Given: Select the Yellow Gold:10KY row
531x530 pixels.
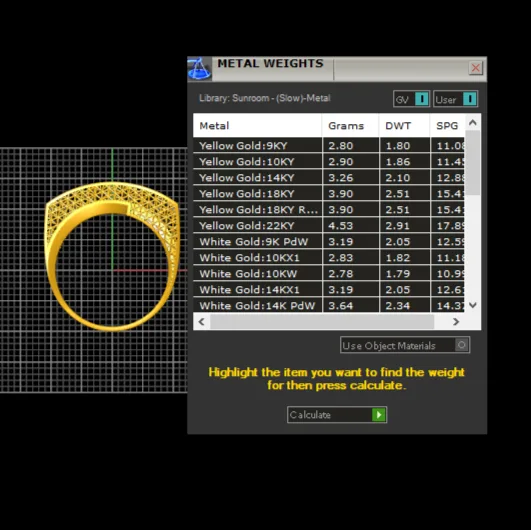Looking at the screenshot, I should (328, 162).
